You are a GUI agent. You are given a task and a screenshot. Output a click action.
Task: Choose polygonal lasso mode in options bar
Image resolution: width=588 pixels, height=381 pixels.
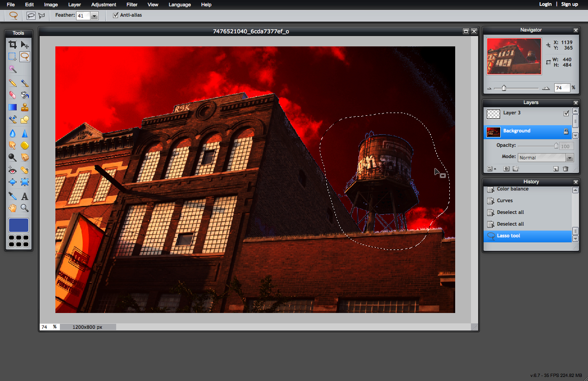tap(42, 15)
